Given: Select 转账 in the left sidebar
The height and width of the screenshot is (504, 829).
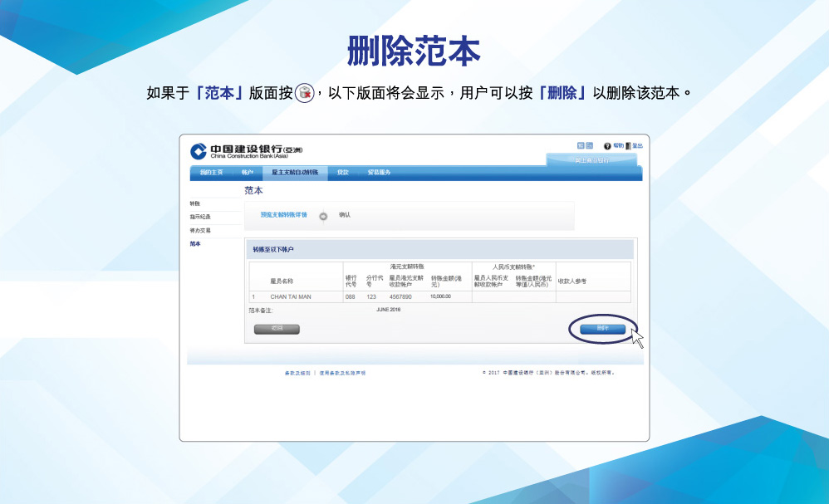Looking at the screenshot, I should click(194, 203).
